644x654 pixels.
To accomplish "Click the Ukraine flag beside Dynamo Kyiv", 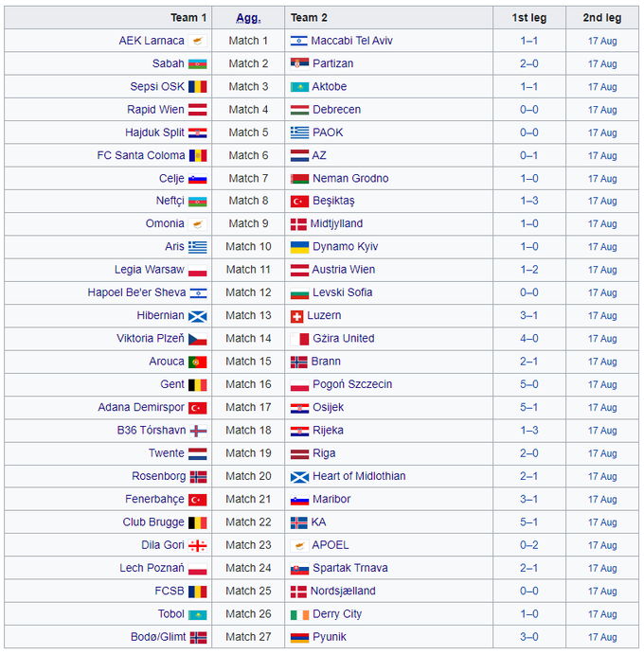I will [299, 247].
